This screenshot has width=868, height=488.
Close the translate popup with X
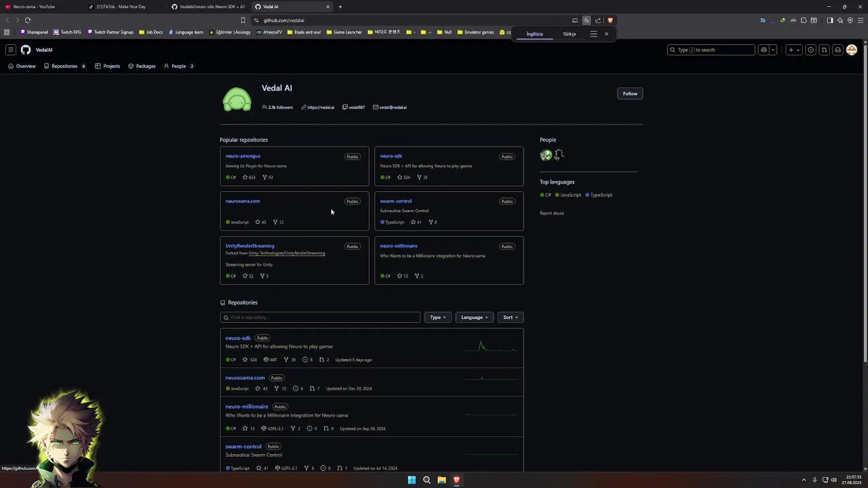[x=606, y=34]
